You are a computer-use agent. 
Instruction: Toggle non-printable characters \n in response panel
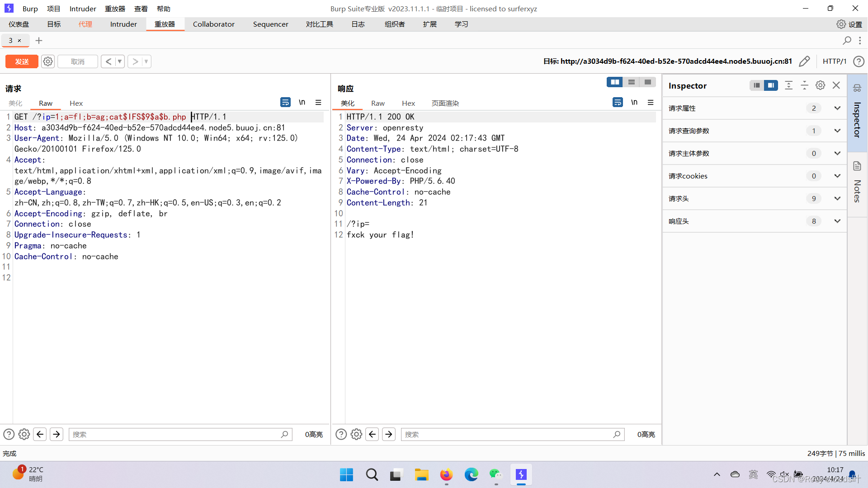[634, 103]
